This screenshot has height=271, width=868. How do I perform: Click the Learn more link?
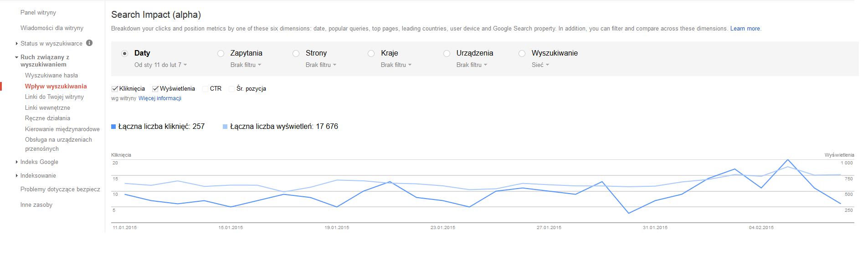pos(745,29)
